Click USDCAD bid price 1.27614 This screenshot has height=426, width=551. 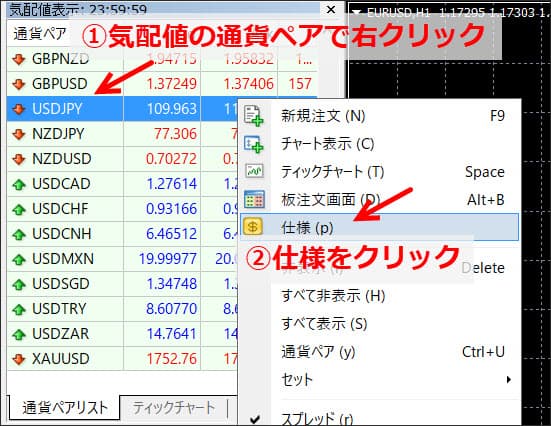coord(171,184)
